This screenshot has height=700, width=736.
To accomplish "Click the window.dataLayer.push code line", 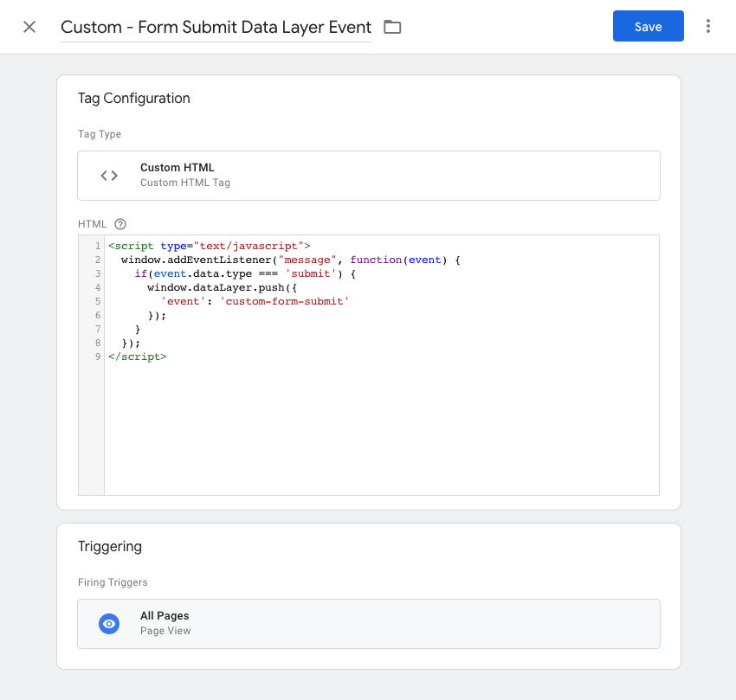I will point(222,287).
